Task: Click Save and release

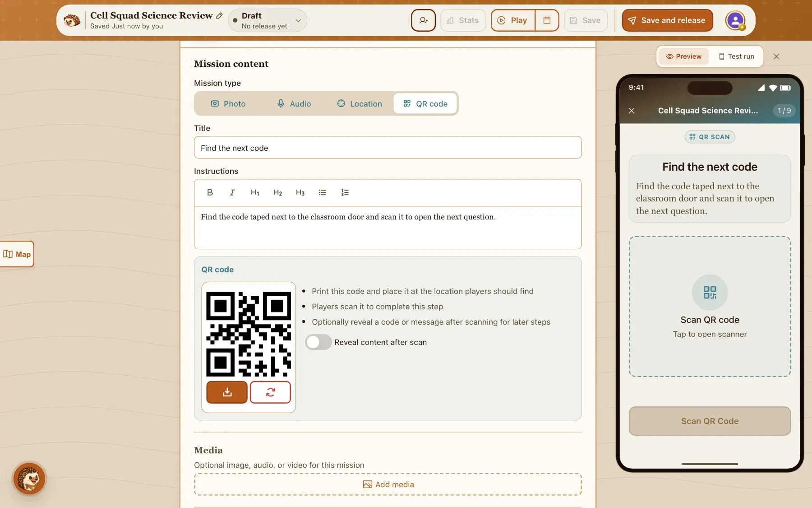Action: tap(667, 20)
